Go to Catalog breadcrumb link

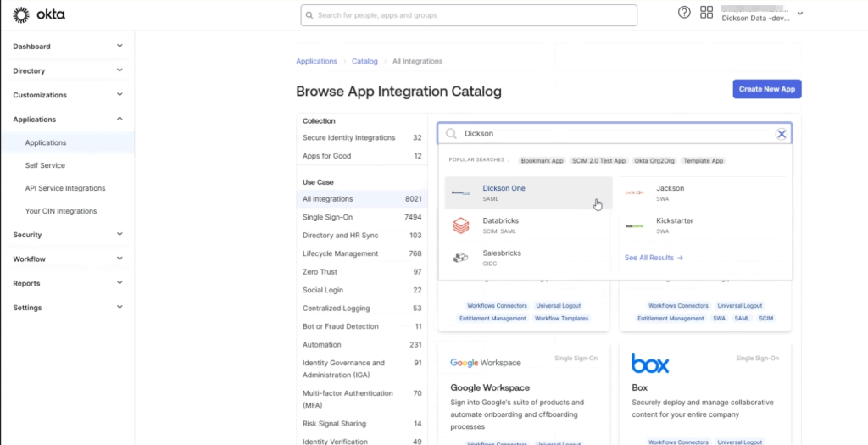(364, 61)
